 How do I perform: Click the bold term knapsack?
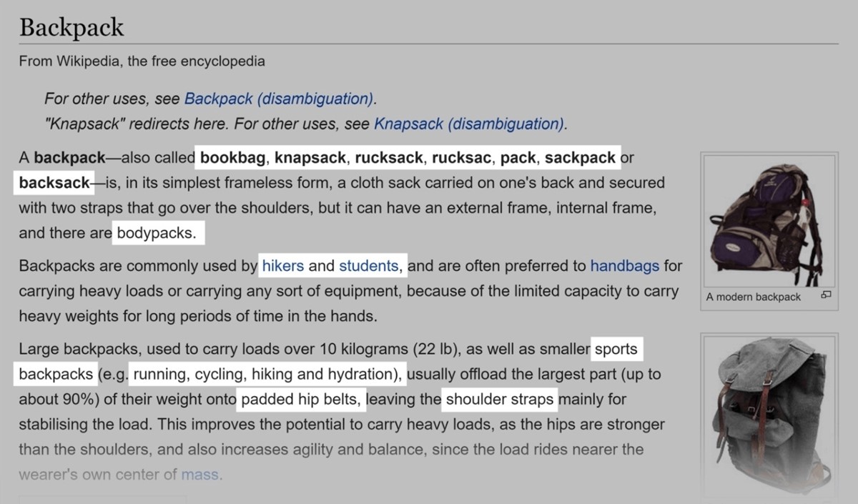pos(310,157)
